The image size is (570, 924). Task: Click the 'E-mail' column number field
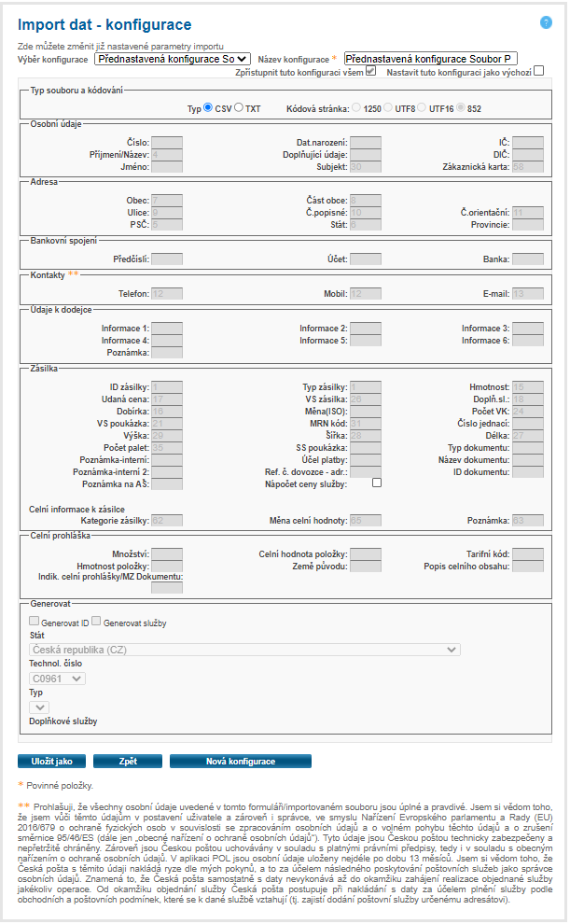[x=527, y=293]
